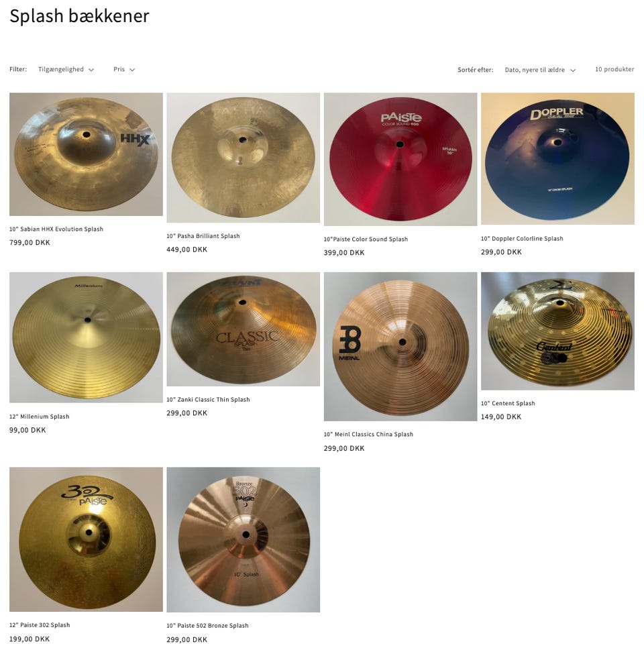View the Millenium Splash cymbal photo
Screen dimensions: 644x656
click(x=86, y=337)
